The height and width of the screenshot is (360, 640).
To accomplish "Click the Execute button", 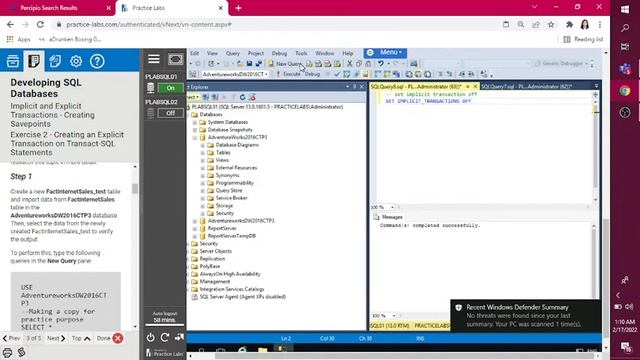I will point(288,74).
